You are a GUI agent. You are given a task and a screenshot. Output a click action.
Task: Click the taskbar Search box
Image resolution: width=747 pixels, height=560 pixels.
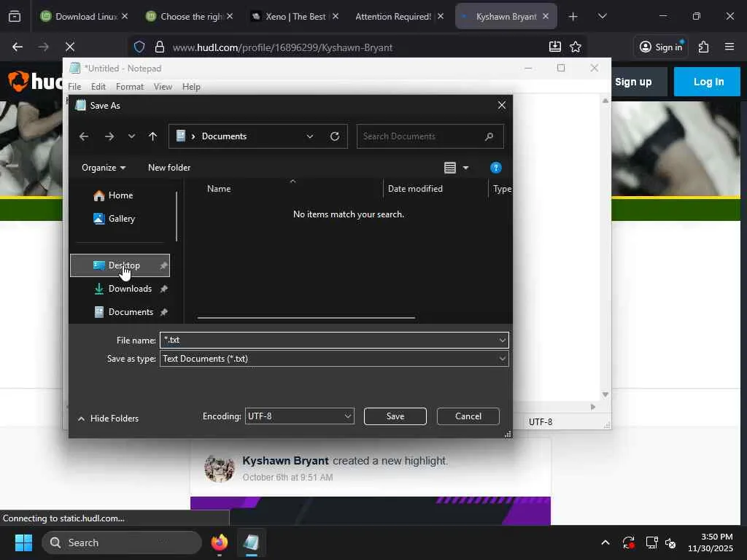(122, 542)
